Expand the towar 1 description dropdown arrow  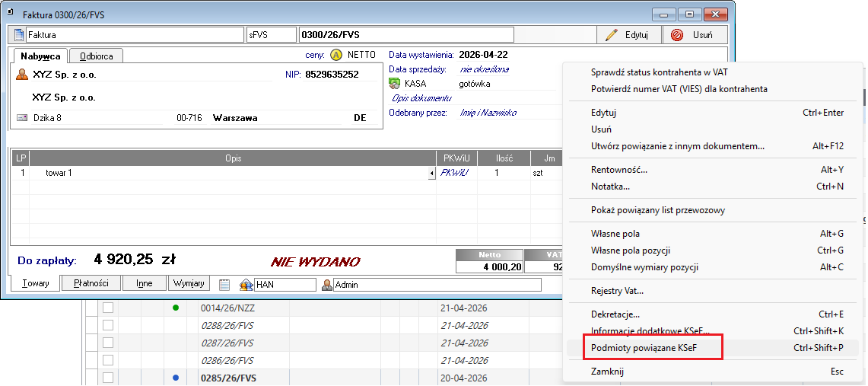click(x=432, y=174)
